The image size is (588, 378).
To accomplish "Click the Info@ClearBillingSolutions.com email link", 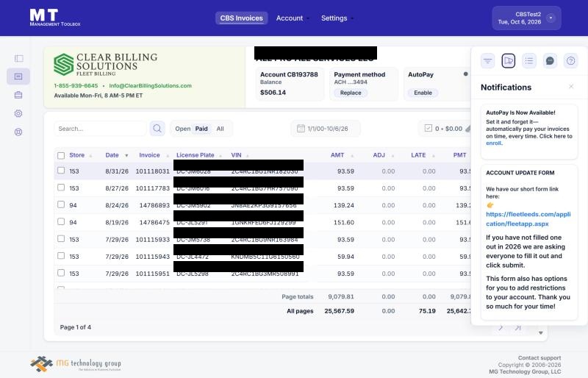I will tap(151, 85).
